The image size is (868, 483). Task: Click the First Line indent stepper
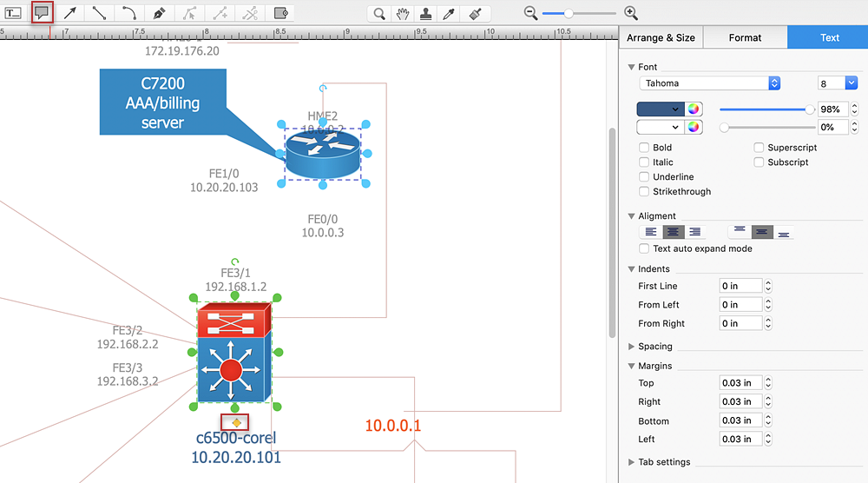[x=768, y=286]
